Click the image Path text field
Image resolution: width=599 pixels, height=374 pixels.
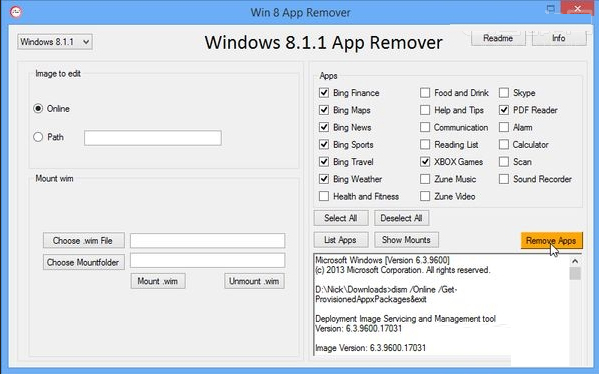tap(153, 138)
